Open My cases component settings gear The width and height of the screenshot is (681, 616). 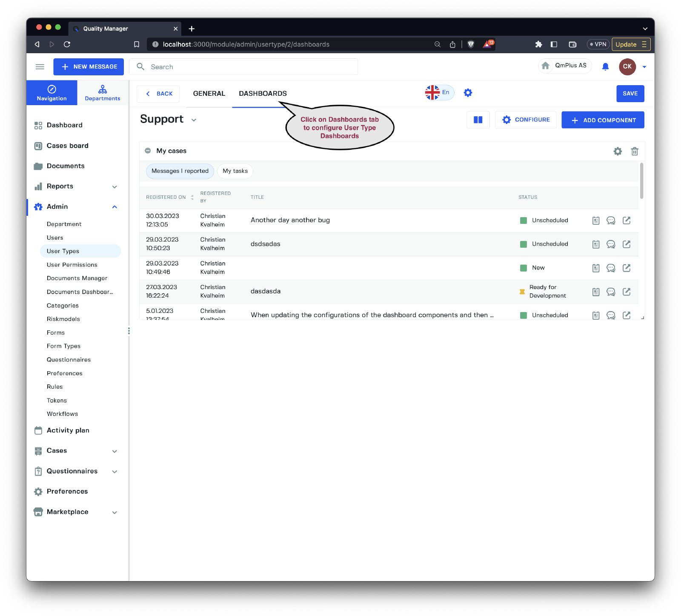[x=618, y=151]
